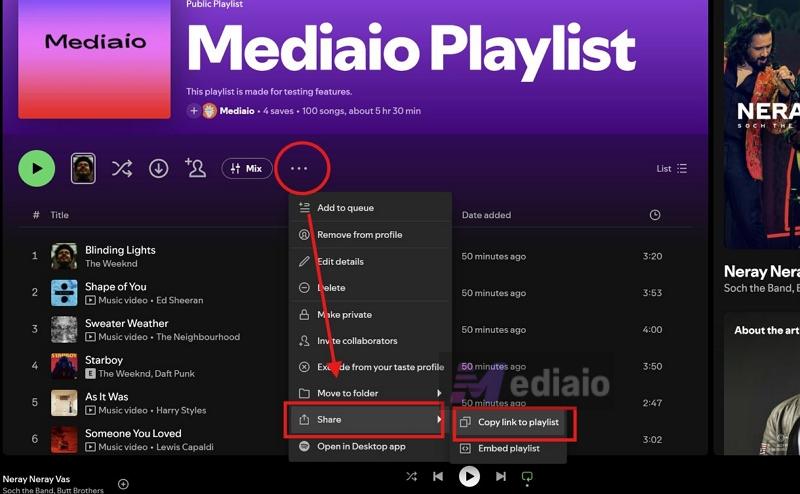Expand the Share submenu
Image resolution: width=800 pixels, height=494 pixels.
pos(370,419)
